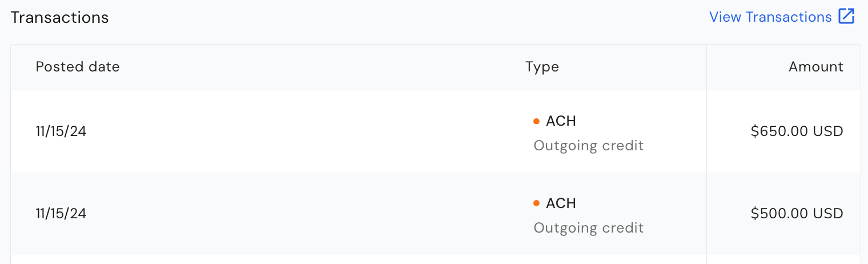This screenshot has height=264, width=868.
Task: Click the empty middle area of the second row
Action: pos(308,214)
